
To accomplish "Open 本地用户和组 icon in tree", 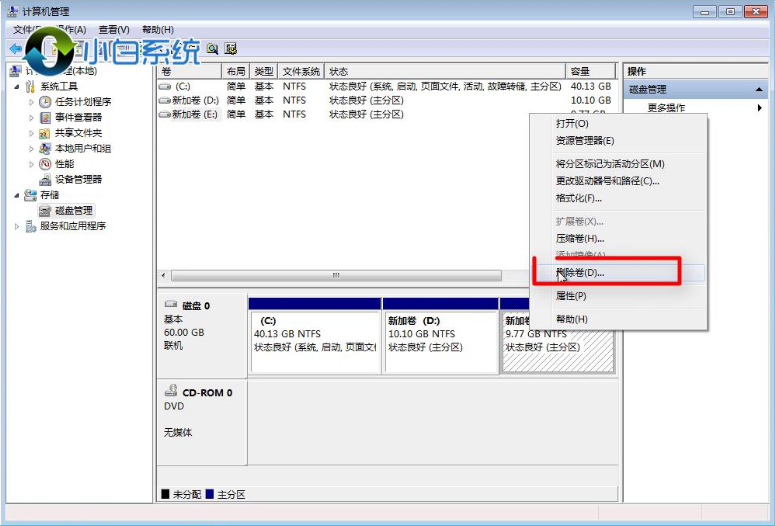I will click(45, 148).
